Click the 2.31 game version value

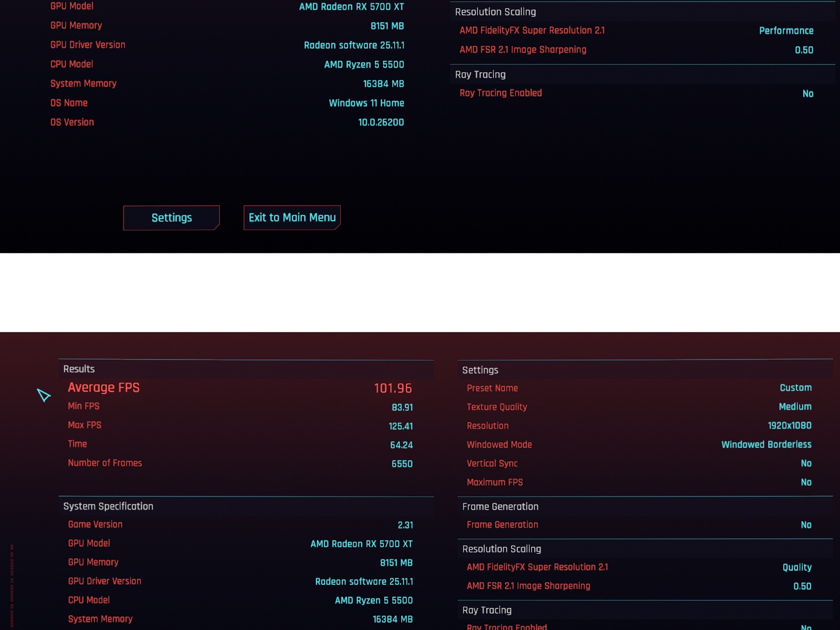405,525
